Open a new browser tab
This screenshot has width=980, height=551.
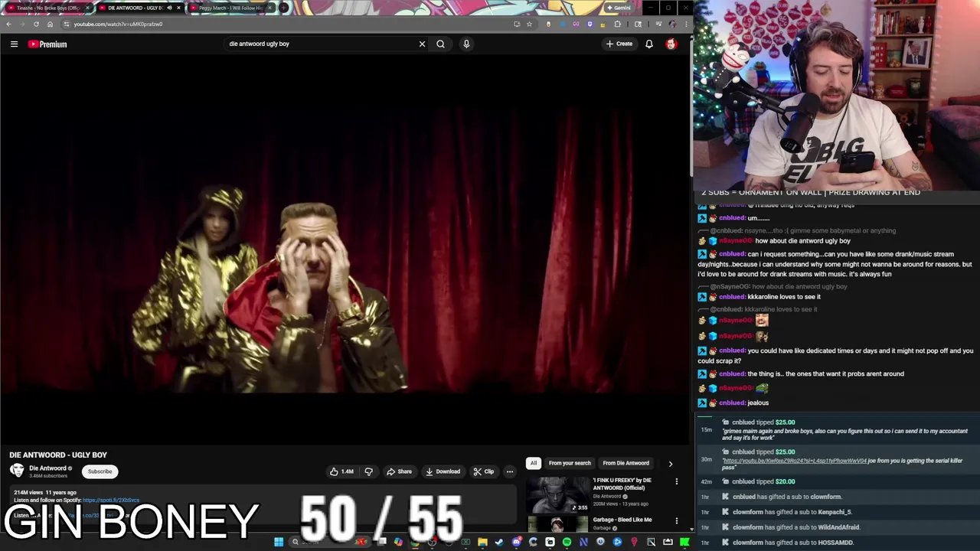coord(284,8)
